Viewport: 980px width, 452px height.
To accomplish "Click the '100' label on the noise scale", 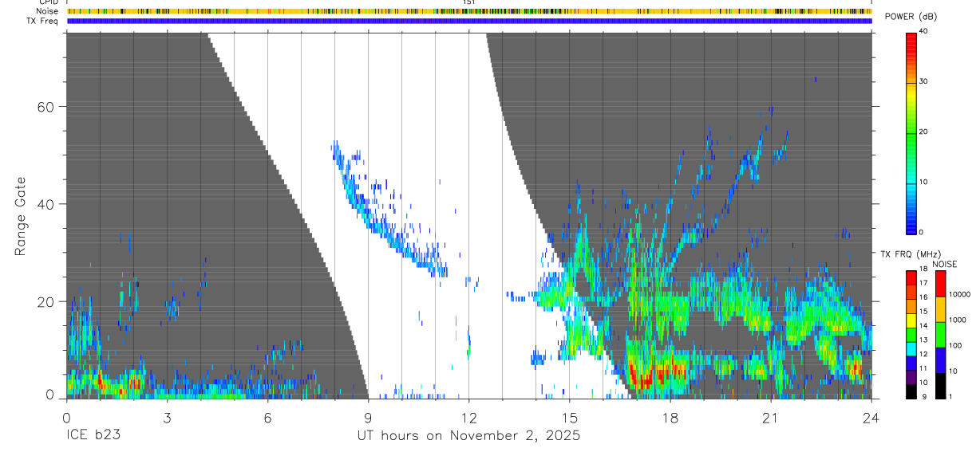I will coord(955,346).
